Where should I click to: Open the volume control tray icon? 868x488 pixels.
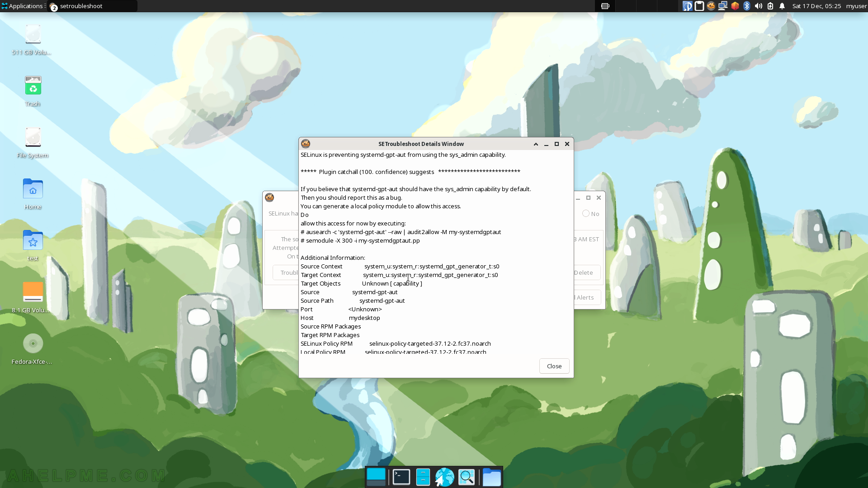759,6
